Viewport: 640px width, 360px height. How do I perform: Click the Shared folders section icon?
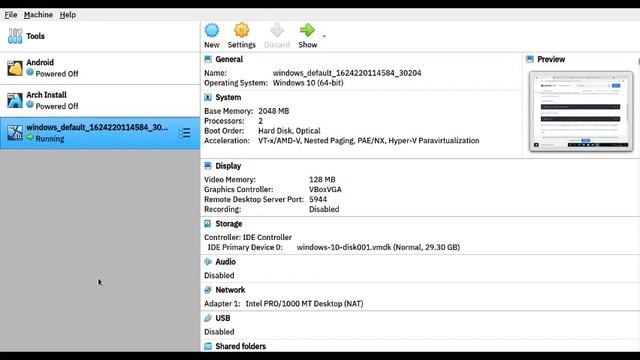208,346
